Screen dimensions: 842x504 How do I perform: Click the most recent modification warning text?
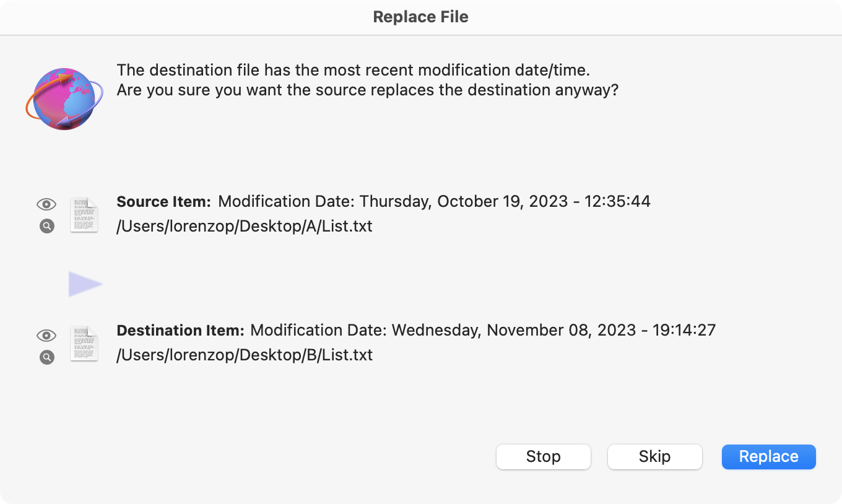358,69
